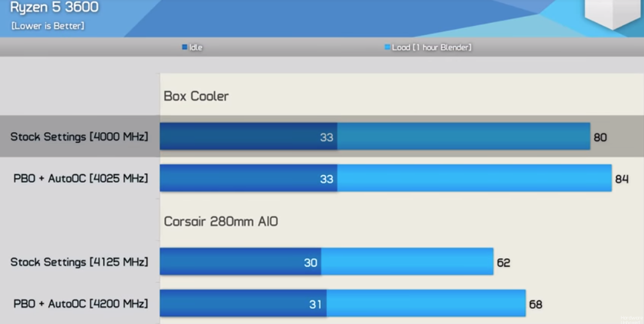Click idle value 31 in PBO 4200 MHz bar
Image resolution: width=644 pixels, height=324 pixels.
[x=315, y=305]
